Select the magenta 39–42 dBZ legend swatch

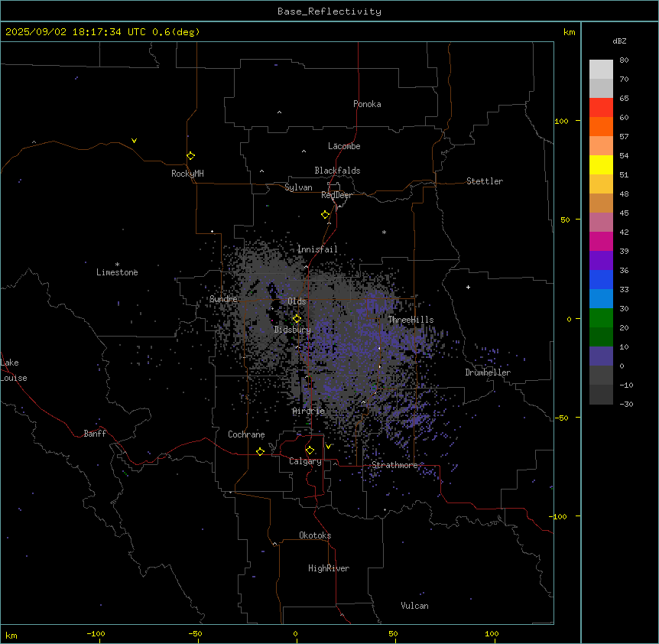point(601,241)
